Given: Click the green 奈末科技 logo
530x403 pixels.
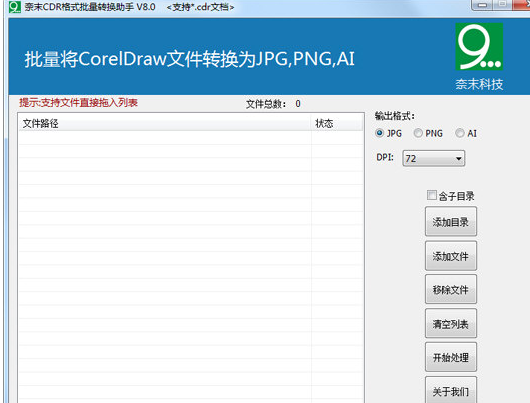Looking at the screenshot, I should (x=479, y=47).
